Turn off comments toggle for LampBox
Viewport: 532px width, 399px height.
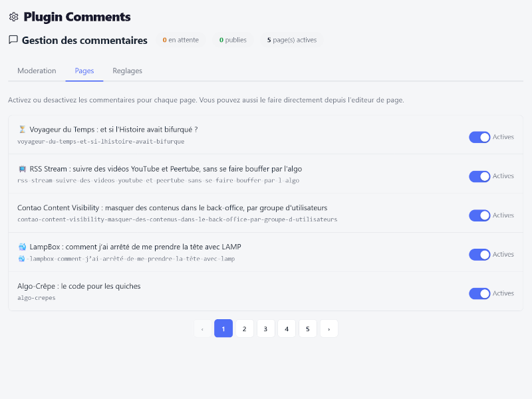479,255
